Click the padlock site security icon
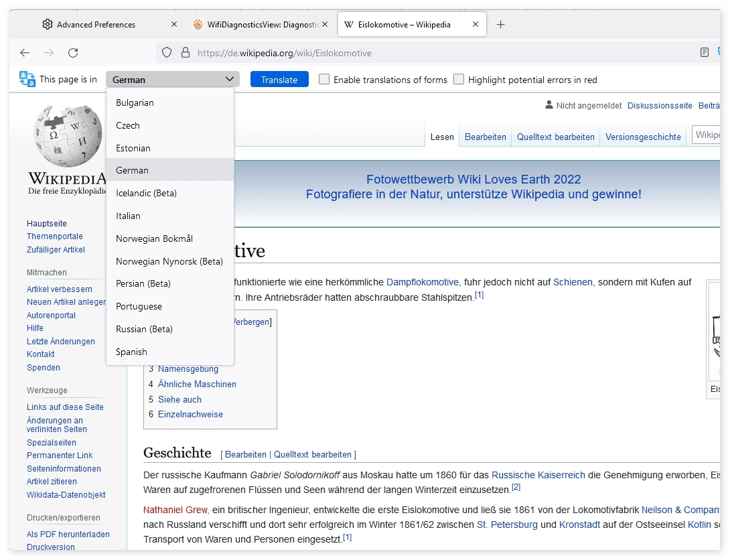Viewport: 730px width, 560px height. pyautogui.click(x=185, y=53)
